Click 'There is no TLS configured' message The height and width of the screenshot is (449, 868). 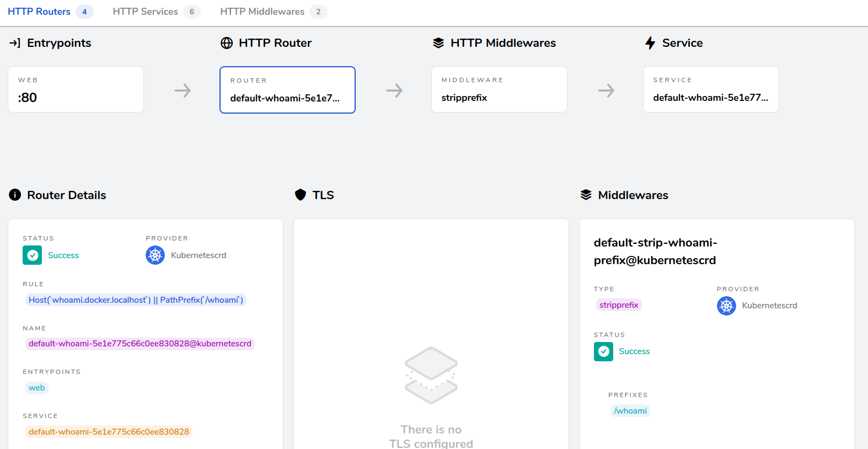(x=431, y=436)
